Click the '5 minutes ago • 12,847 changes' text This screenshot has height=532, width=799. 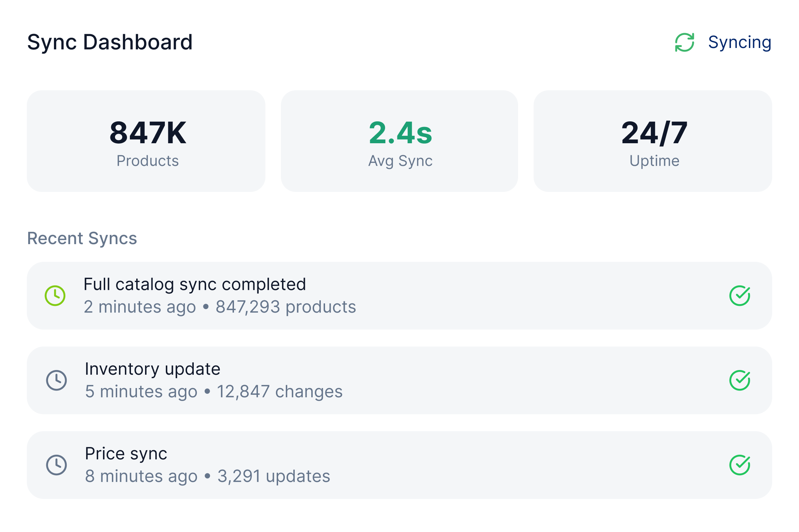214,392
